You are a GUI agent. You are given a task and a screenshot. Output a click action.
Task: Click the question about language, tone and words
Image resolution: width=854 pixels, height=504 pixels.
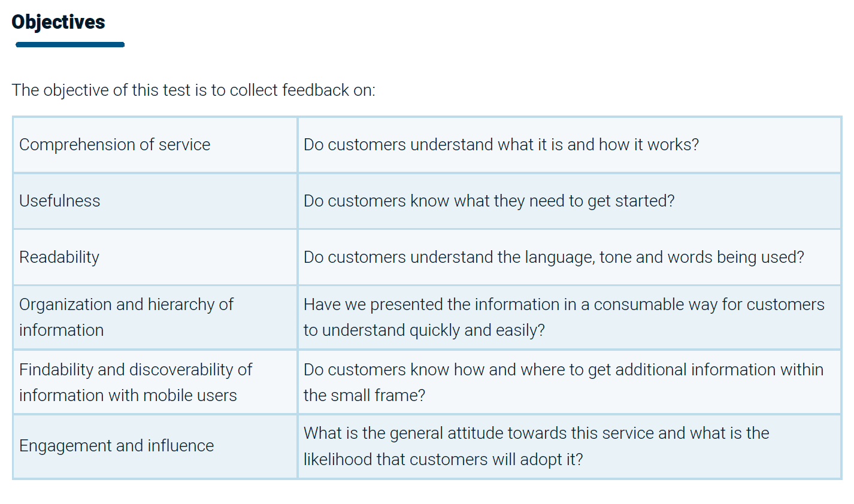tap(553, 257)
